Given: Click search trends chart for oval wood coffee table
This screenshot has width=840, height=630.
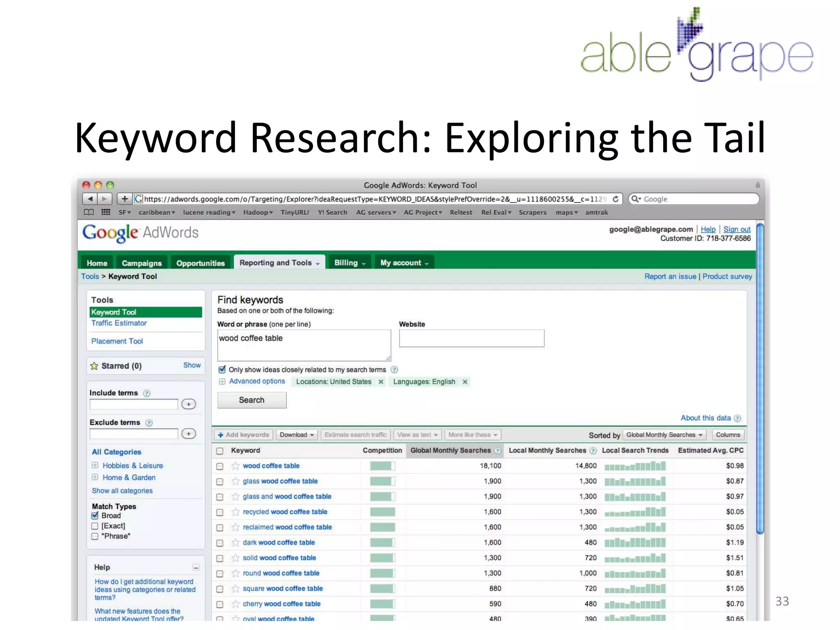Looking at the screenshot, I should pyautogui.click(x=635, y=618).
